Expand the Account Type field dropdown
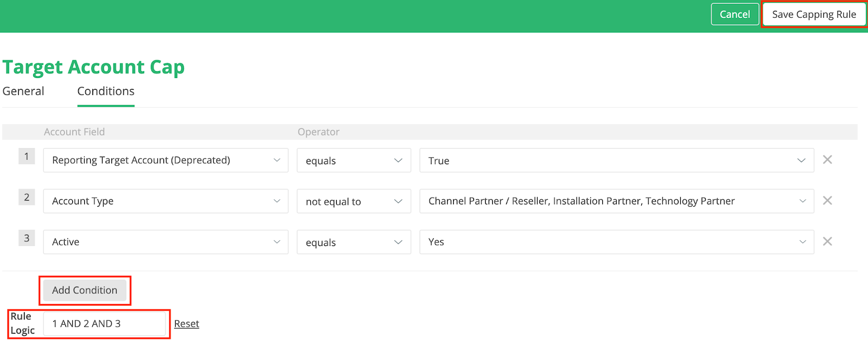868x342 pixels. click(x=165, y=201)
